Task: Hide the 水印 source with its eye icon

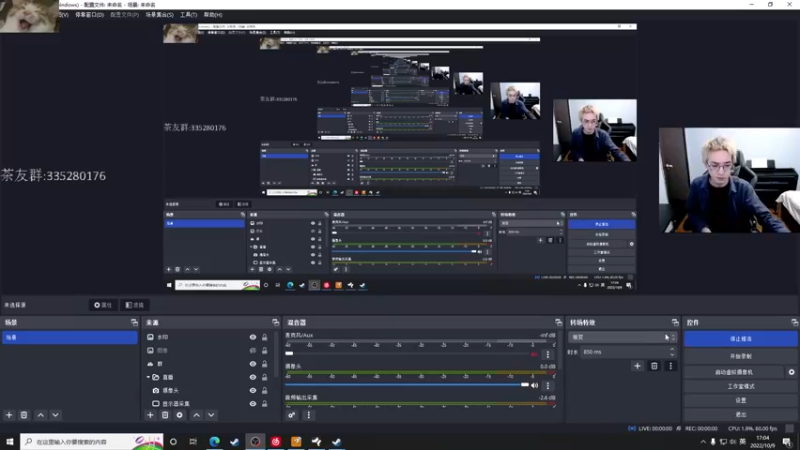Action: coord(253,337)
